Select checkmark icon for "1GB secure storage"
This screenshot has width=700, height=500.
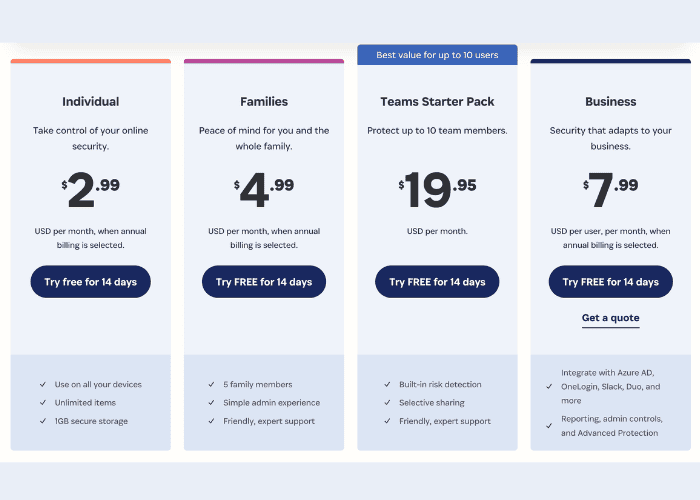[42, 422]
